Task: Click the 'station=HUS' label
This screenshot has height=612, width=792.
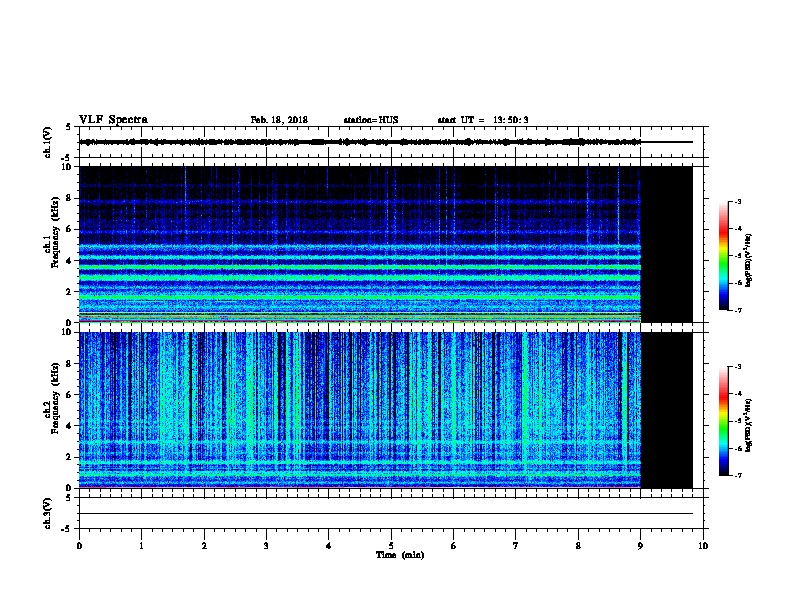Action: pos(371,120)
